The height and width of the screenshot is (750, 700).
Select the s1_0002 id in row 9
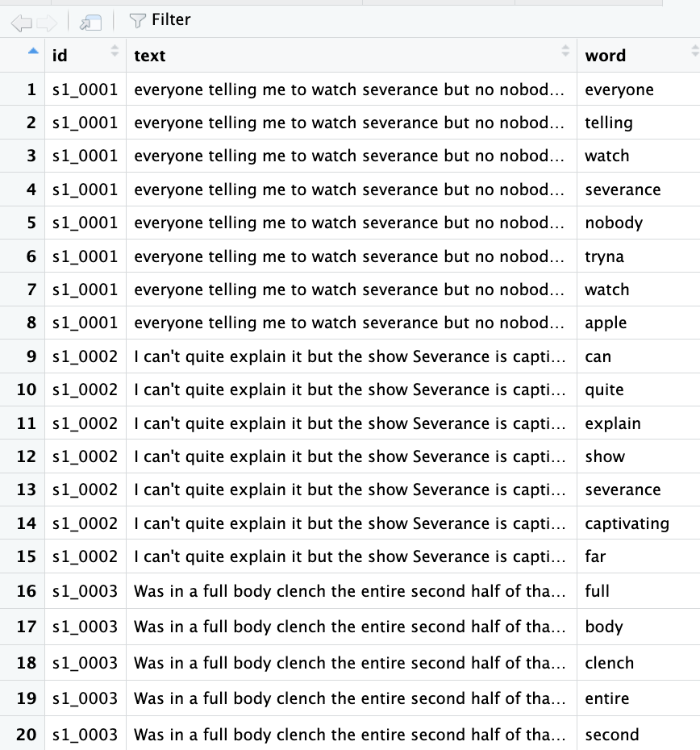click(x=85, y=356)
